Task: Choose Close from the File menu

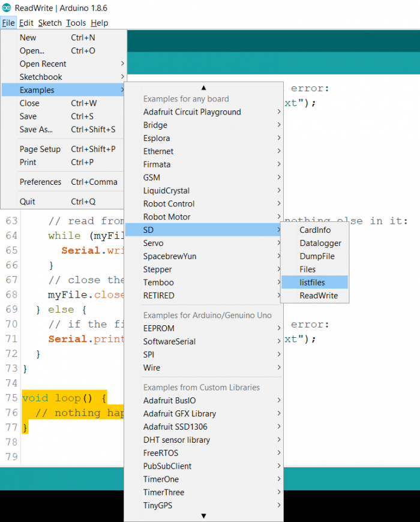Action: click(x=63, y=103)
